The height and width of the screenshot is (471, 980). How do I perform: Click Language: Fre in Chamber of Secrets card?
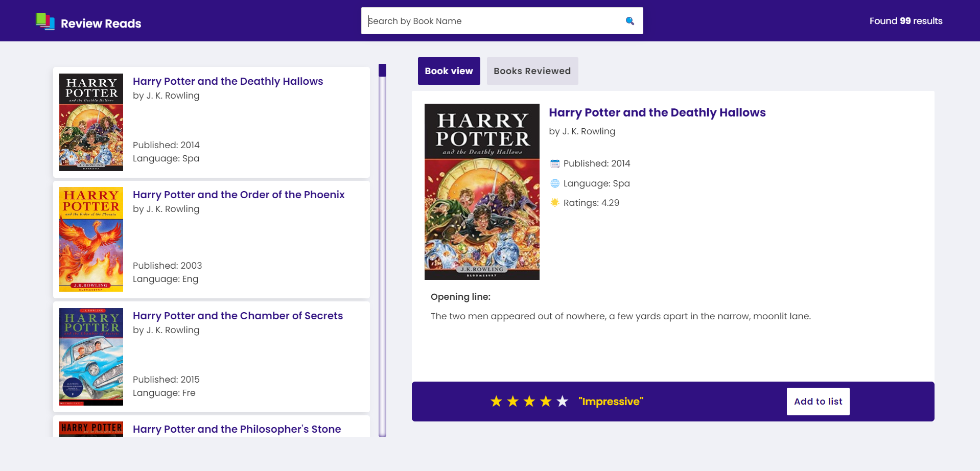[164, 393]
